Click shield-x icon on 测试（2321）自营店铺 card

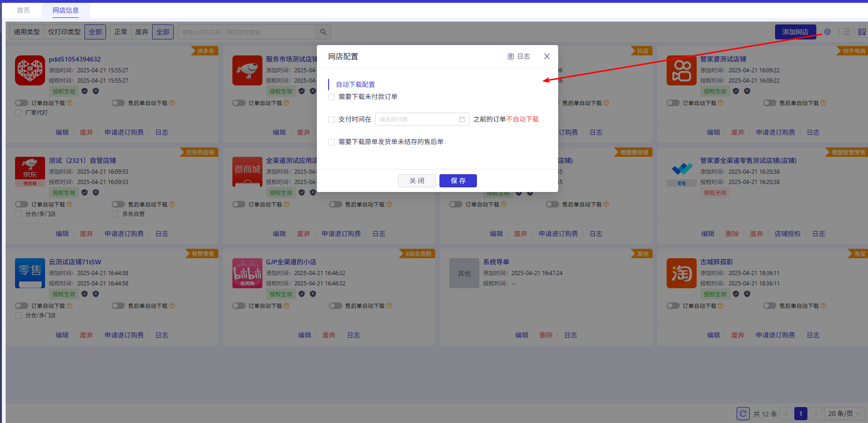(x=96, y=192)
